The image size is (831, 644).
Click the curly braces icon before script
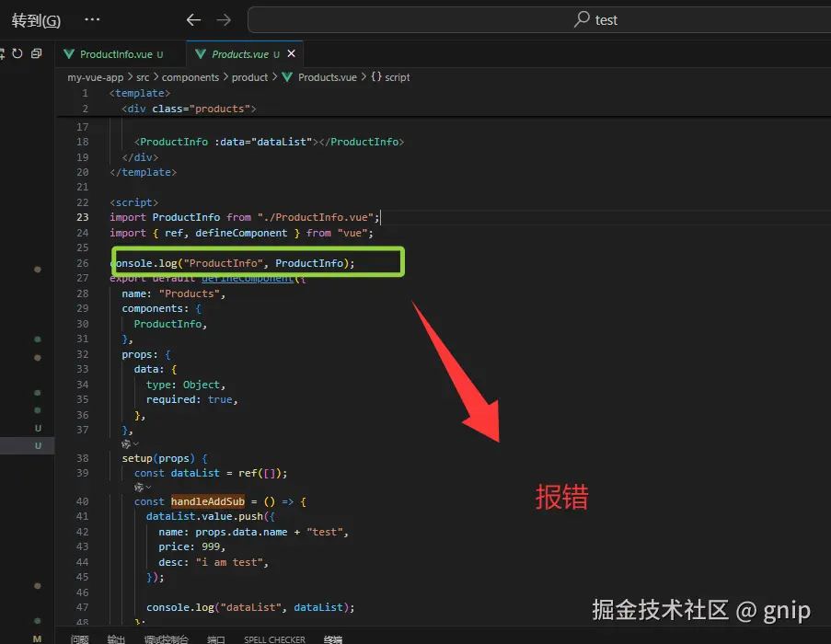click(376, 76)
